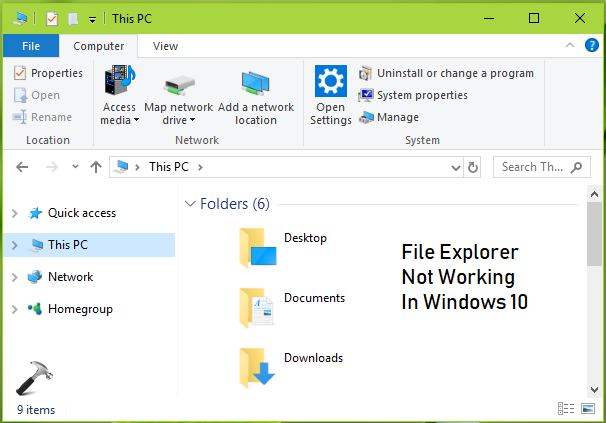Click the vertical scrollbar up arrow
This screenshot has width=606, height=423.
(x=594, y=194)
